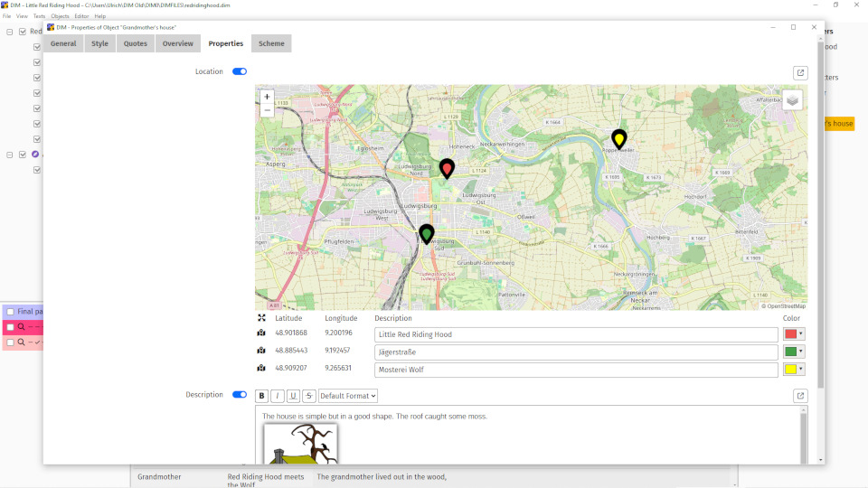Zoom out on the map
868x488 pixels.
click(267, 110)
